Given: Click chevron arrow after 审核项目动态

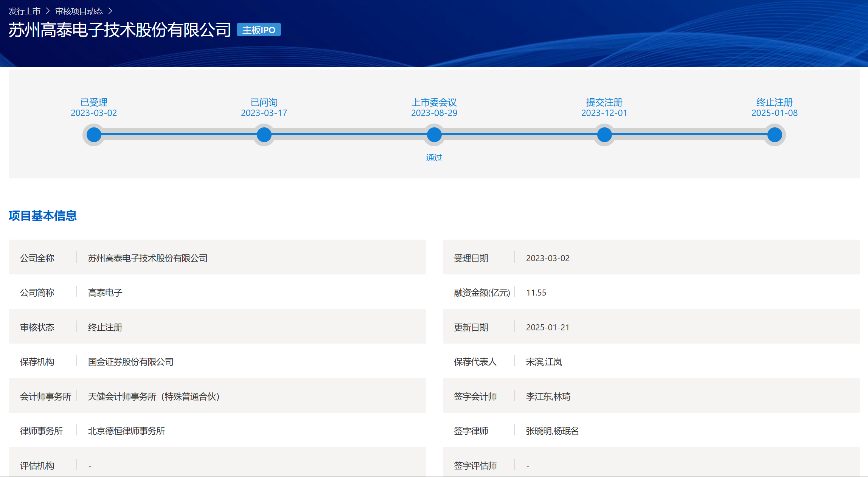Looking at the screenshot, I should (x=110, y=11).
